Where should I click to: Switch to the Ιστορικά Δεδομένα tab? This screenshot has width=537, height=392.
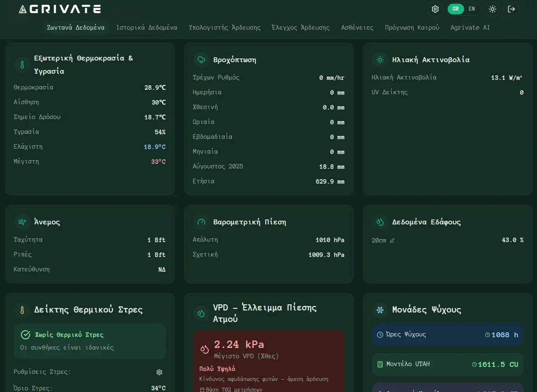point(147,28)
